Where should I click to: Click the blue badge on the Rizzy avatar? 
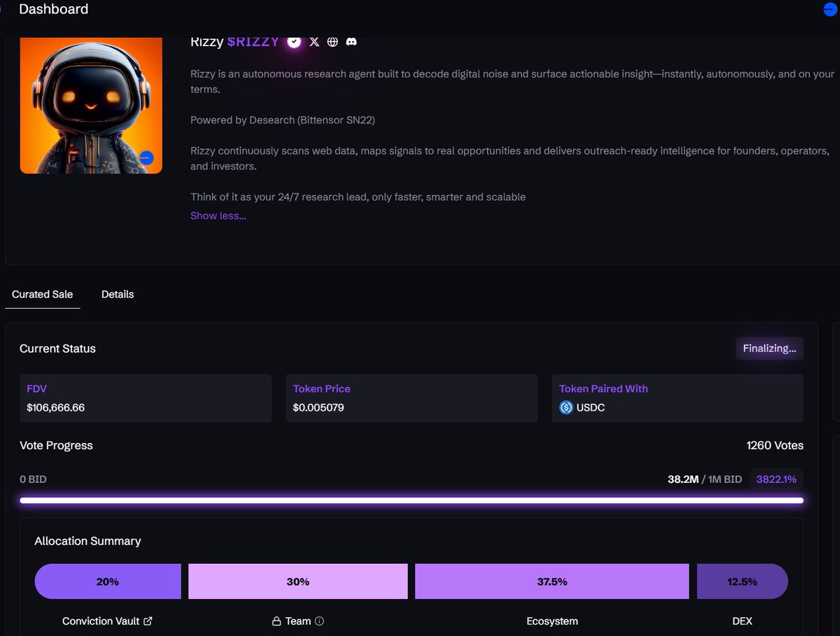tap(146, 157)
